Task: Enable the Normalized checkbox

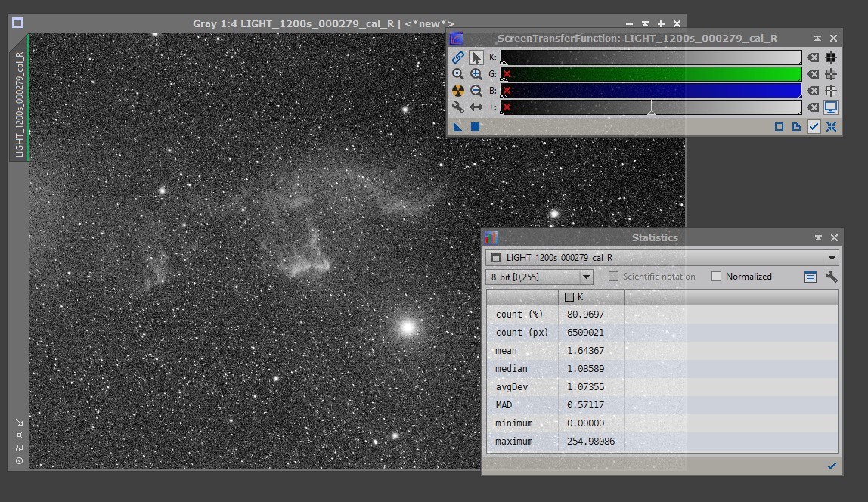Action: [x=716, y=277]
